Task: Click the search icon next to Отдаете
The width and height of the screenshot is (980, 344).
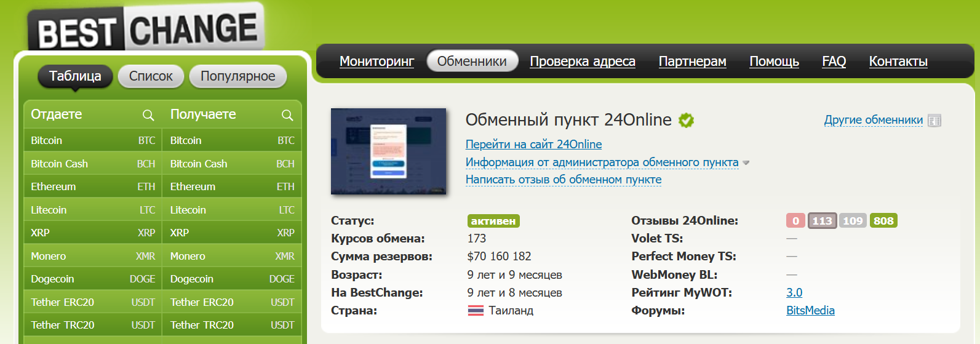Action: point(148,115)
